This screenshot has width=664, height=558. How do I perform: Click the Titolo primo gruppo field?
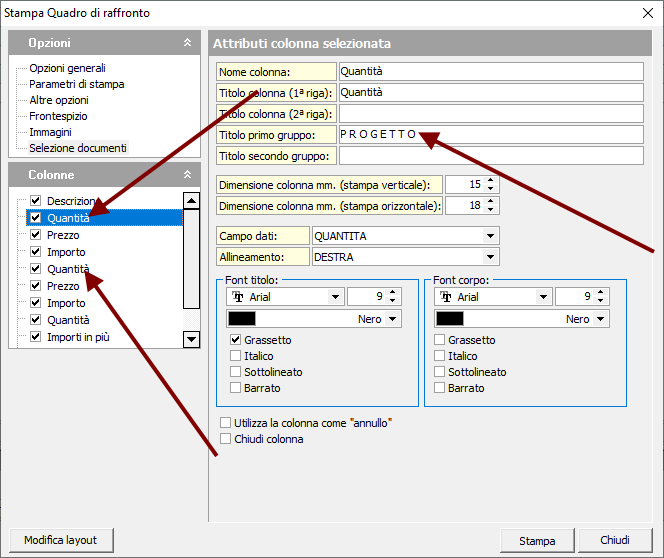[x=490, y=134]
